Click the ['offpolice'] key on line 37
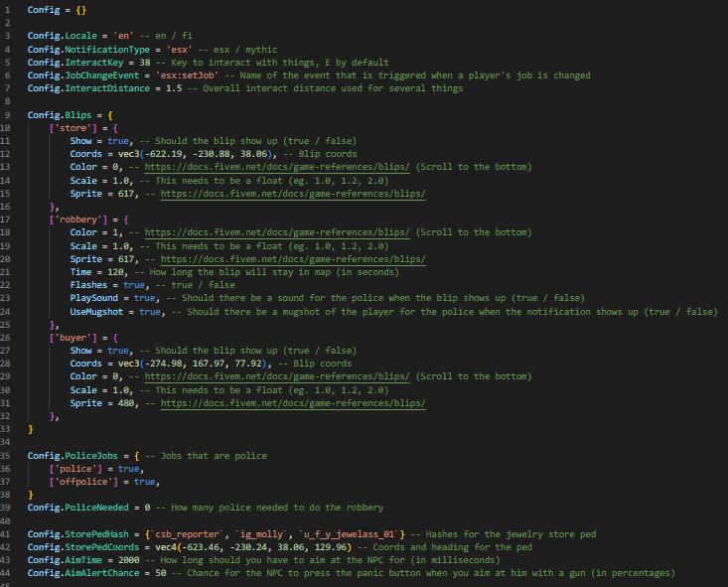 coord(83,482)
